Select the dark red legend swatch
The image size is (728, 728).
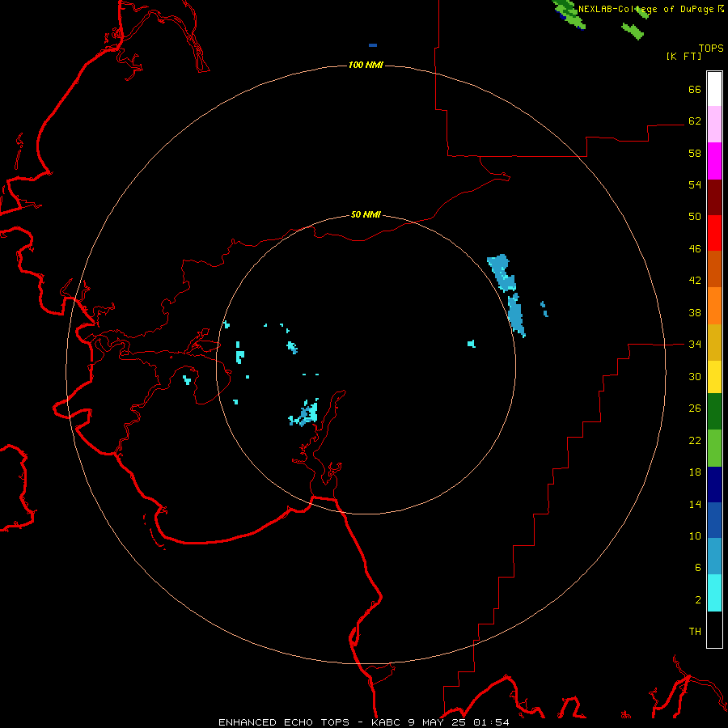714,197
